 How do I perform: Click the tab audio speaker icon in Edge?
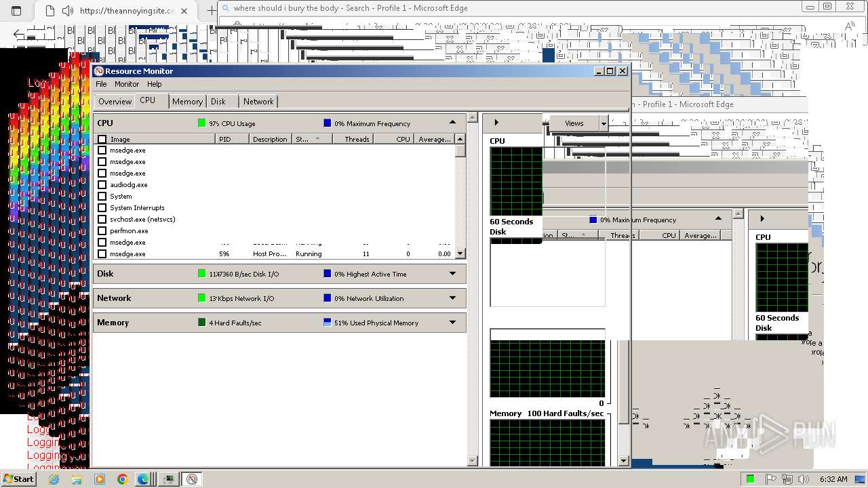(x=67, y=11)
